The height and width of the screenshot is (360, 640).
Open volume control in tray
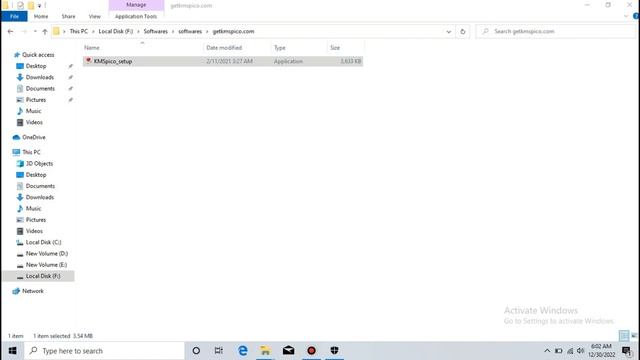tap(580, 351)
